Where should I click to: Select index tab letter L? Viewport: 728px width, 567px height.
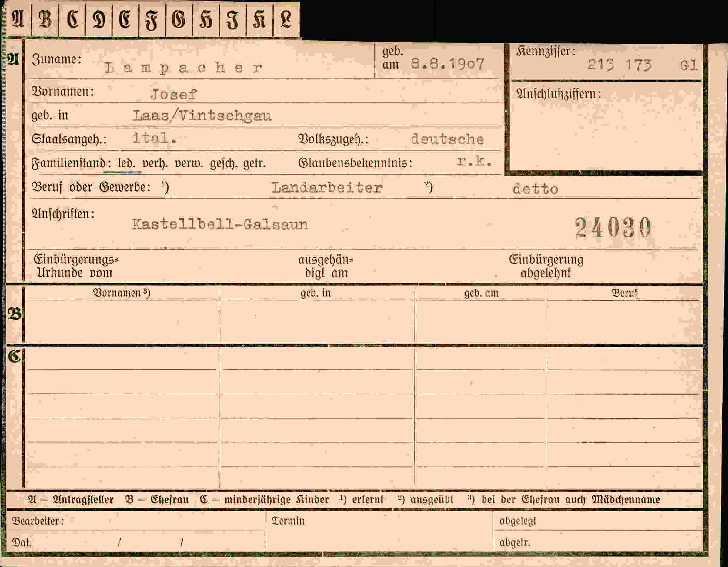click(x=286, y=19)
